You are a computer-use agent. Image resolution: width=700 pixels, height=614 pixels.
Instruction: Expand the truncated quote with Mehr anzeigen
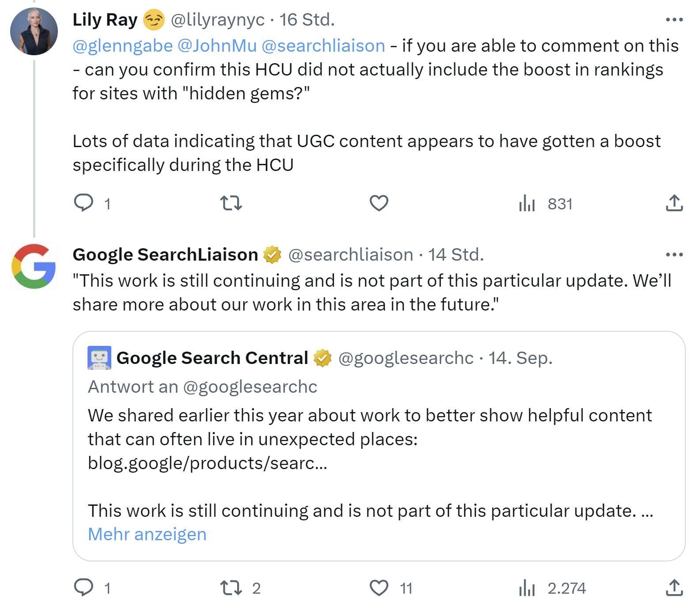coord(147,534)
